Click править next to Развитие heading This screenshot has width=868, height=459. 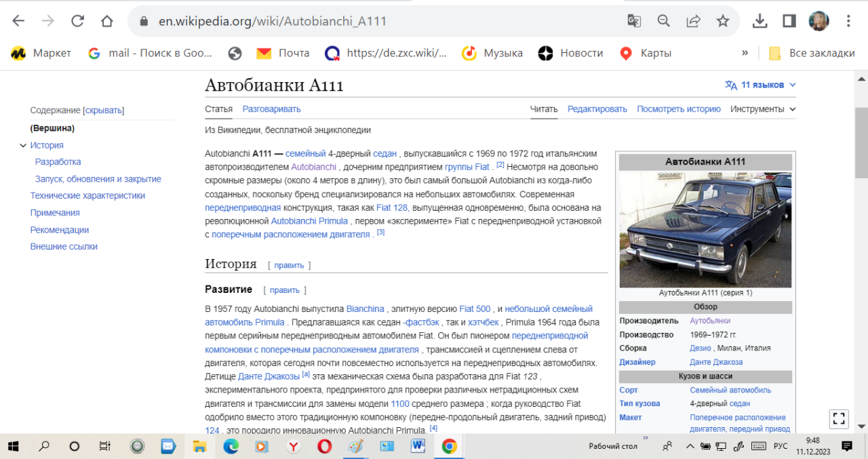(x=285, y=290)
